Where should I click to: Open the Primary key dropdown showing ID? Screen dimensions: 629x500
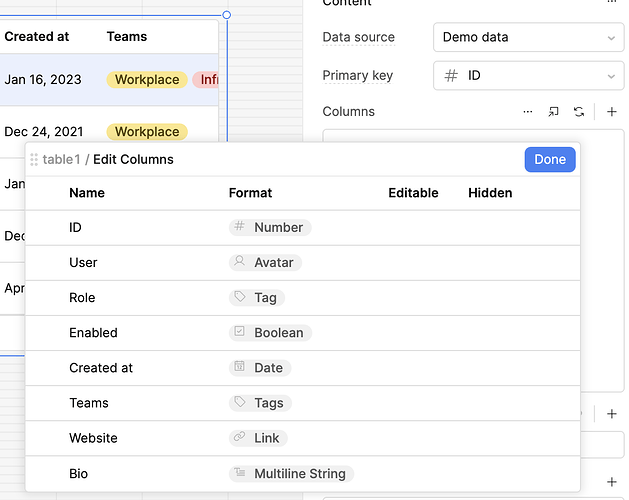pos(528,75)
